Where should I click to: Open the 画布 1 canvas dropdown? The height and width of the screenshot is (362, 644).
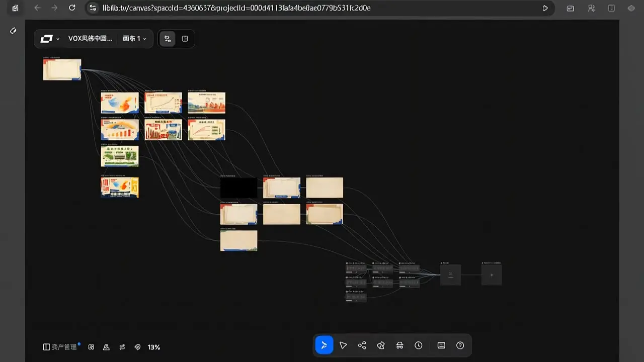[x=135, y=39]
